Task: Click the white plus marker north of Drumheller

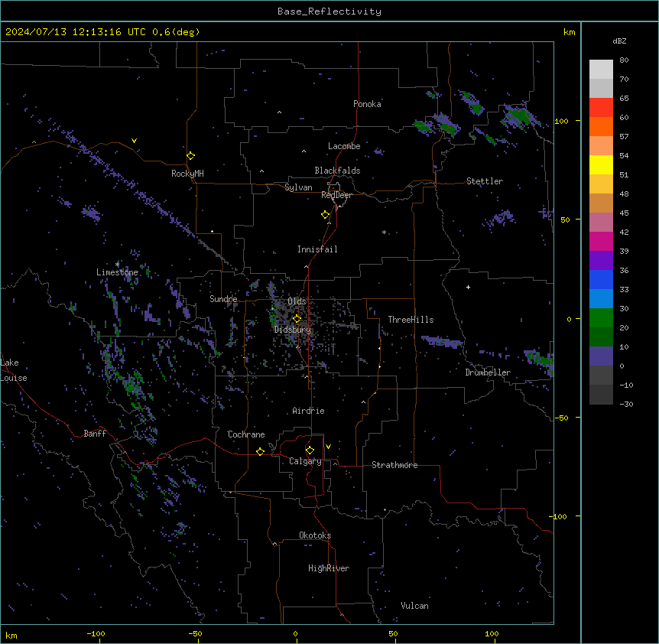Action: click(x=468, y=287)
